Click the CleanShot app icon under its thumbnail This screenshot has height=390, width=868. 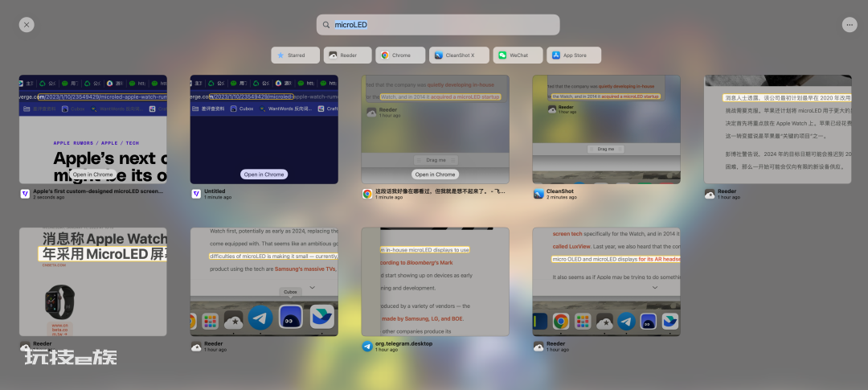[x=538, y=194]
